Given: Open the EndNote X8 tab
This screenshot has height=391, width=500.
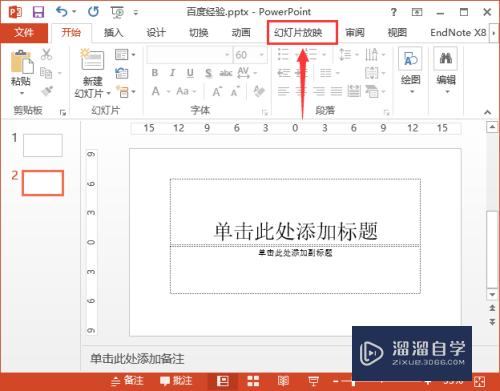Looking at the screenshot, I should 458,33.
